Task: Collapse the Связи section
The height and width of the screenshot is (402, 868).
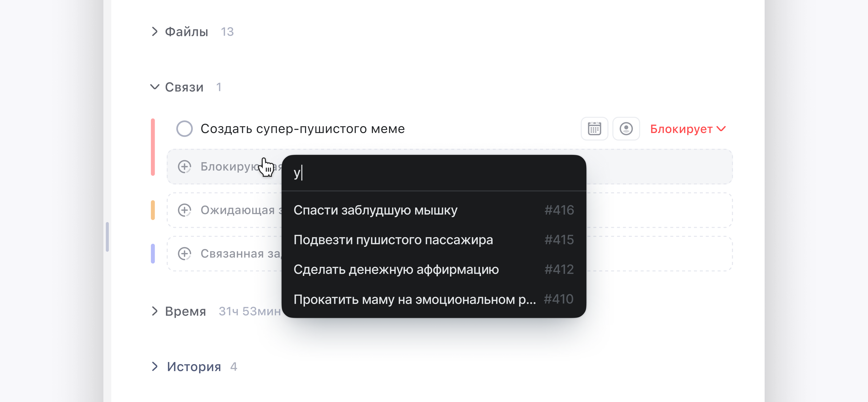Action: pyautogui.click(x=155, y=87)
